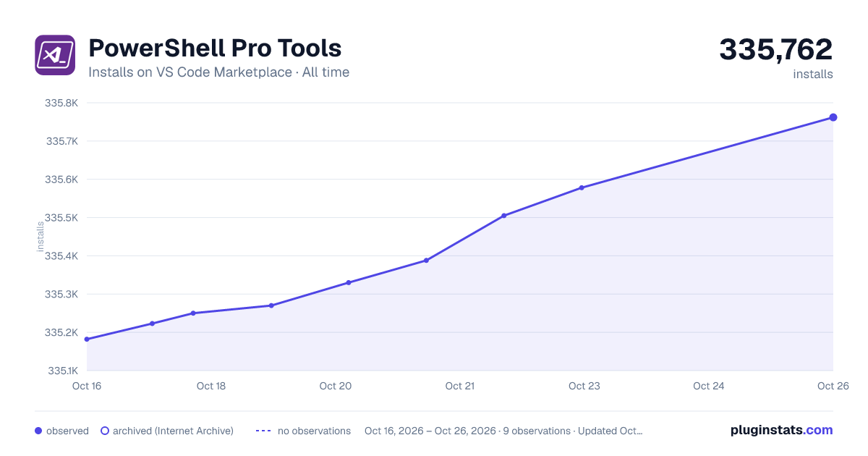Click the 335.1K y-axis label
The height and width of the screenshot is (456, 868).
click(62, 371)
